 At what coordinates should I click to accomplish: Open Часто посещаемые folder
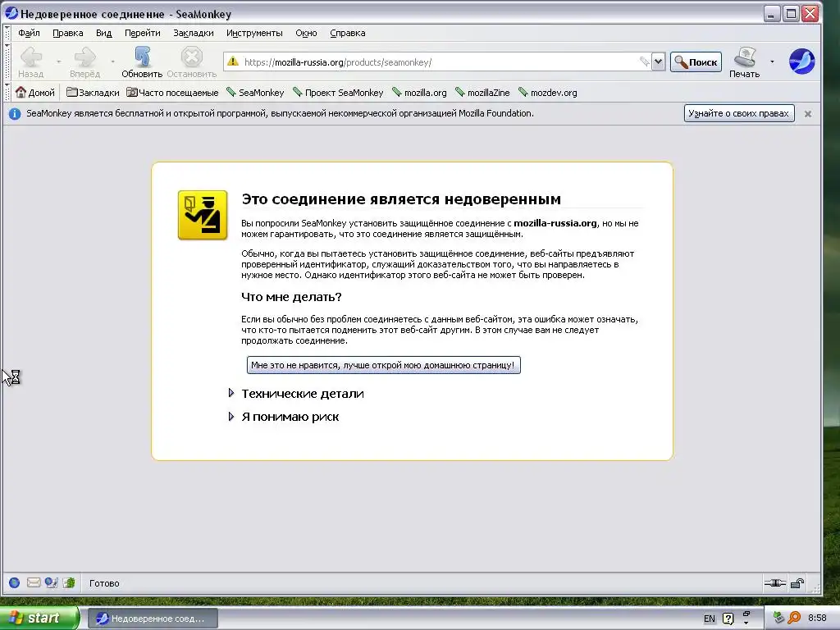tap(172, 92)
